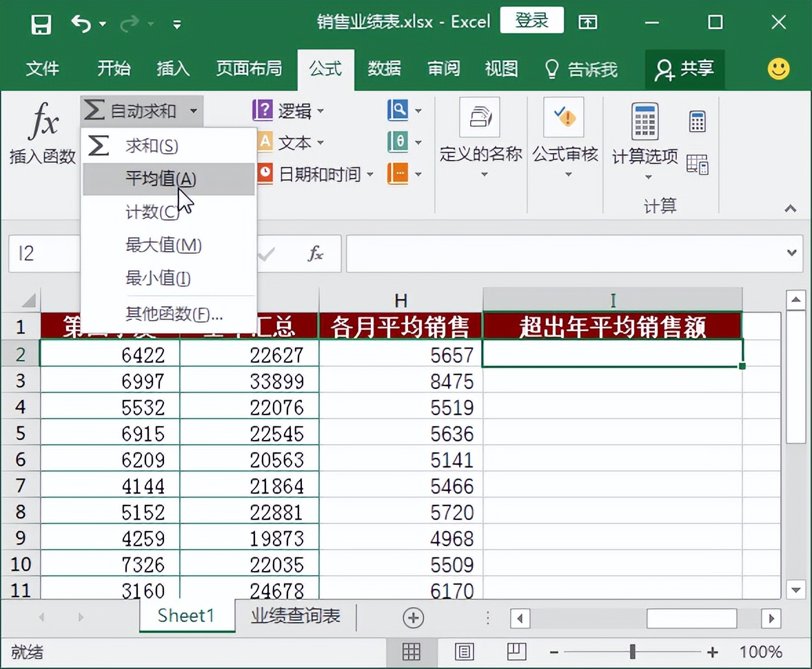Switch to Page Layout view in status bar
The image size is (812, 669).
click(x=465, y=651)
